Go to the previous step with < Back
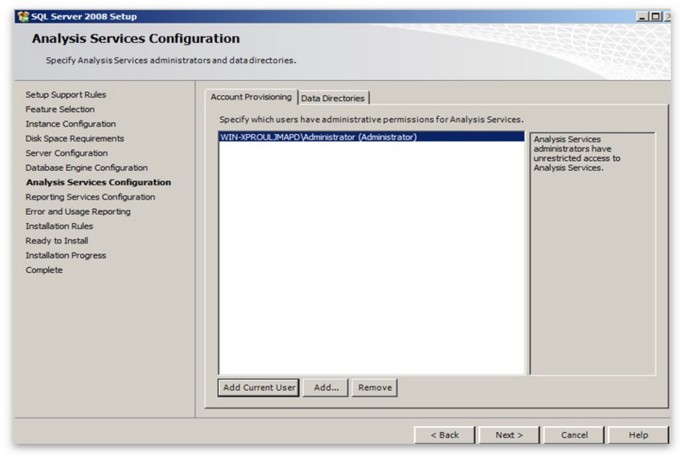 [445, 435]
